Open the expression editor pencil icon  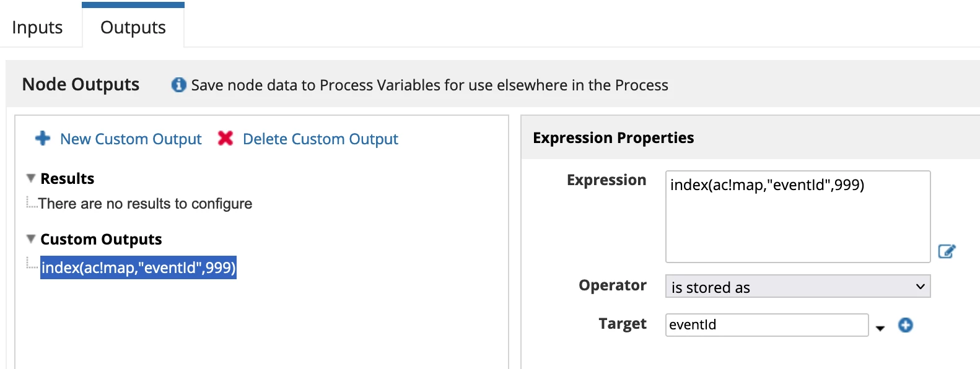pyautogui.click(x=947, y=251)
